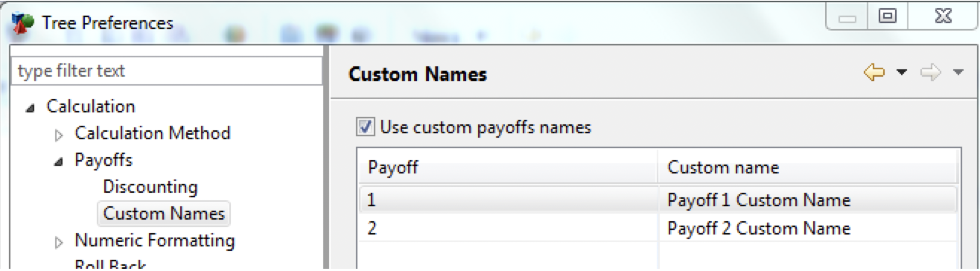The image size is (980, 271).
Task: Uncheck Use custom payoffs names
Action: tap(366, 127)
